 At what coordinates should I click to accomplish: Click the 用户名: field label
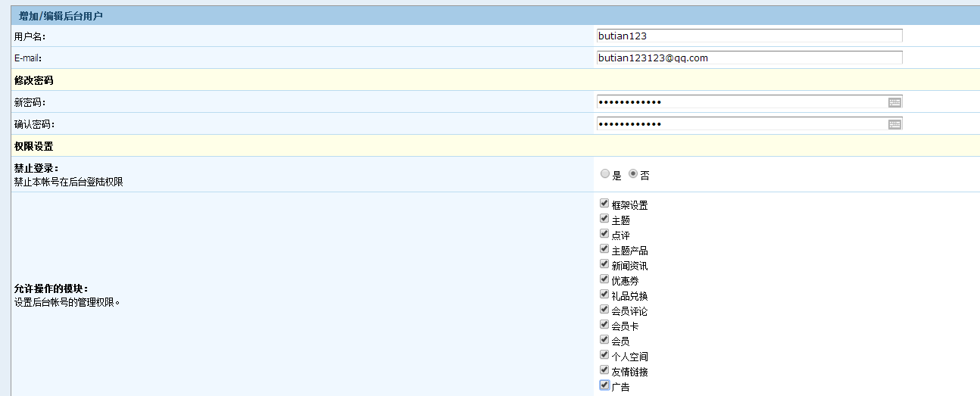(30, 36)
